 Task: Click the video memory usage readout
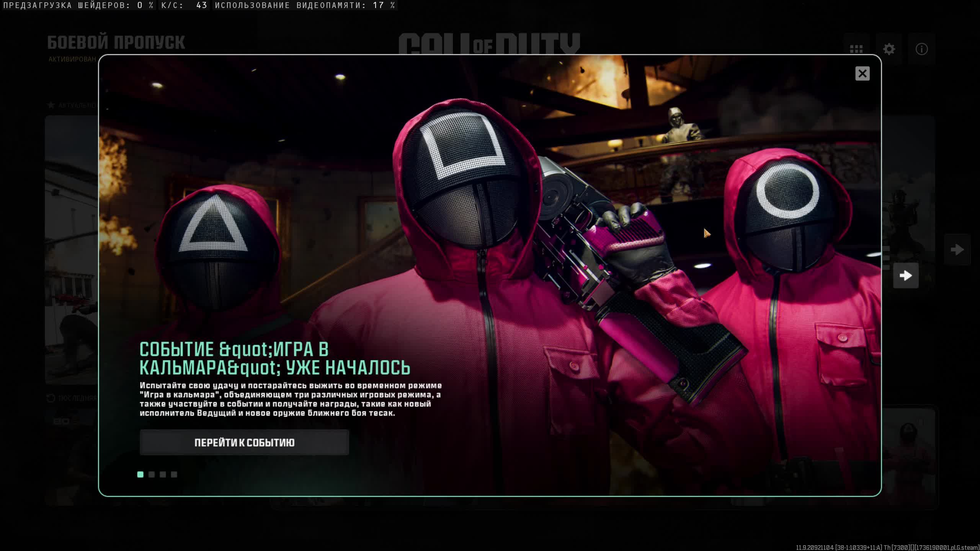pyautogui.click(x=305, y=5)
